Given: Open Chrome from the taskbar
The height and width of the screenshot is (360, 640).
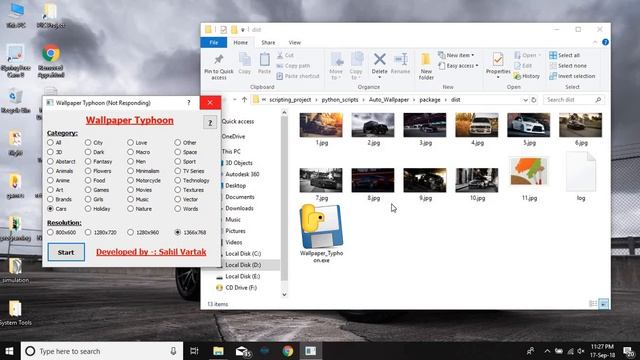Looking at the screenshot, I should pyautogui.click(x=288, y=351).
